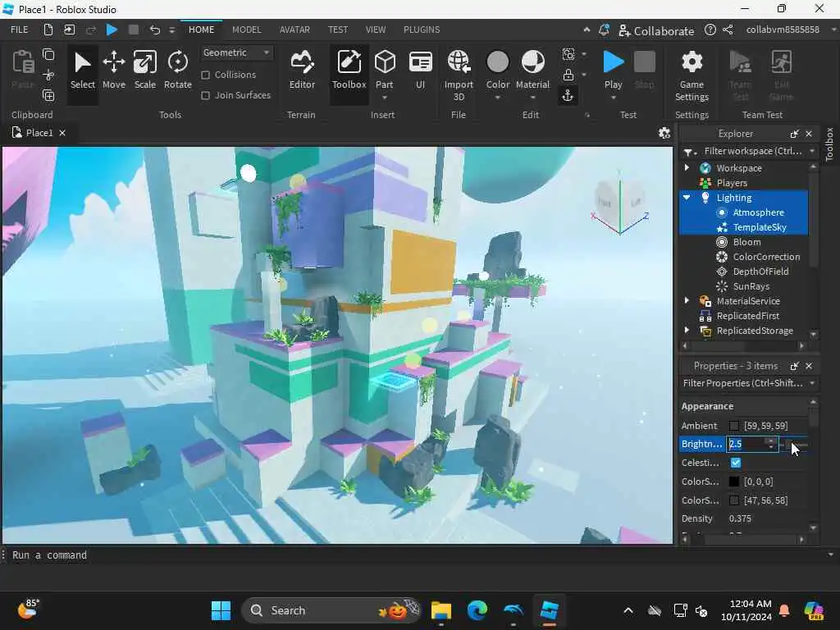Click Import 3D
The height and width of the screenshot is (630, 840).
[459, 75]
